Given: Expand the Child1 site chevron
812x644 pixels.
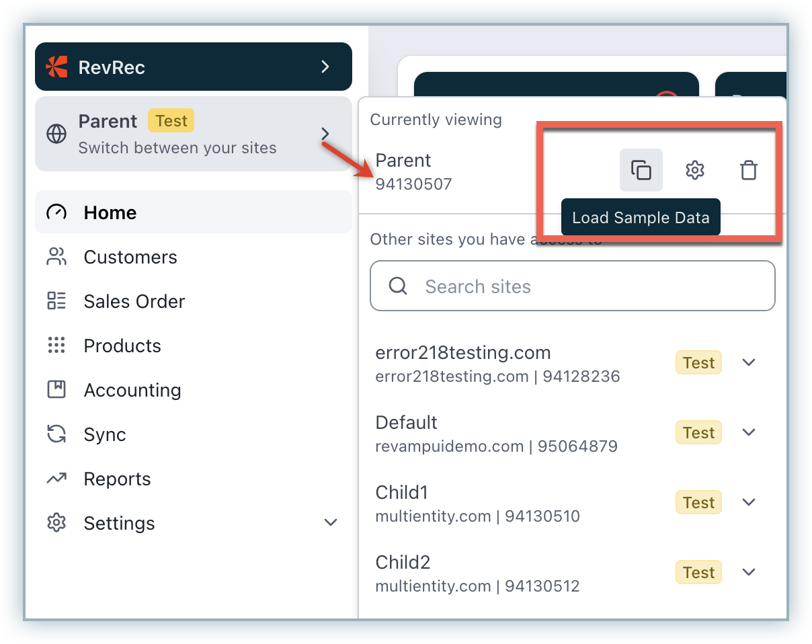Looking at the screenshot, I should [x=749, y=502].
